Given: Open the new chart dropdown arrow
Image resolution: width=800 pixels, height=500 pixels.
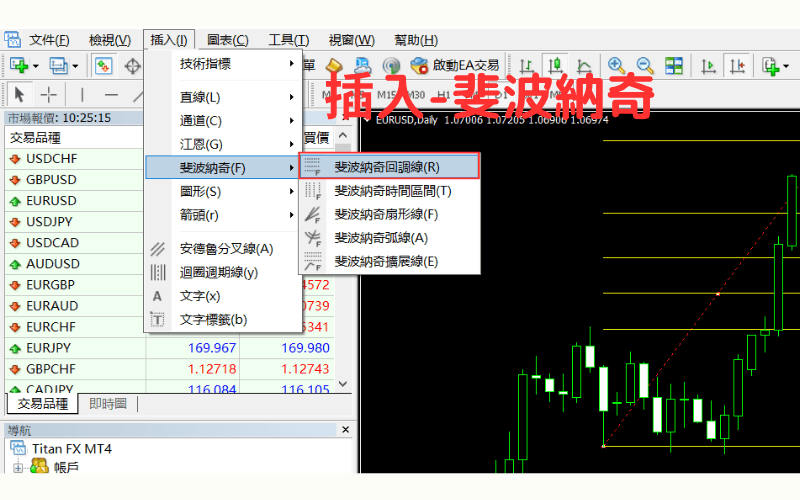Looking at the screenshot, I should tap(35, 66).
